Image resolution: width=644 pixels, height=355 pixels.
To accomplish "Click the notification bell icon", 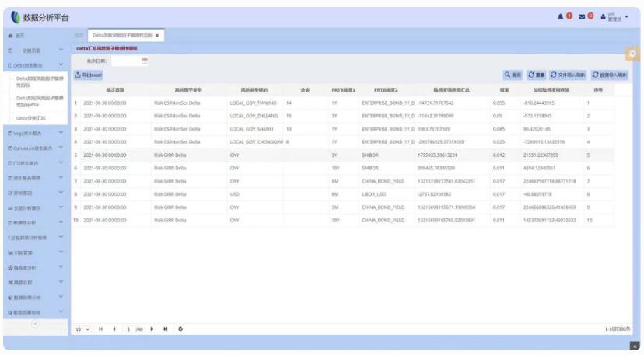I will [x=560, y=16].
